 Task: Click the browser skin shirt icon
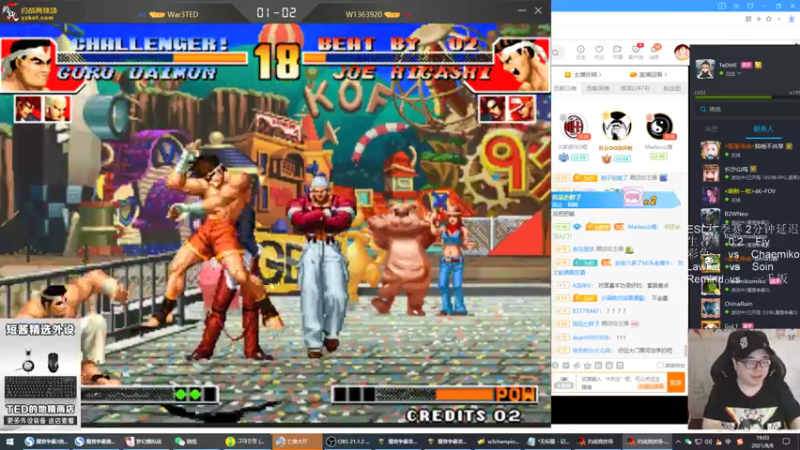pyautogui.click(x=750, y=6)
